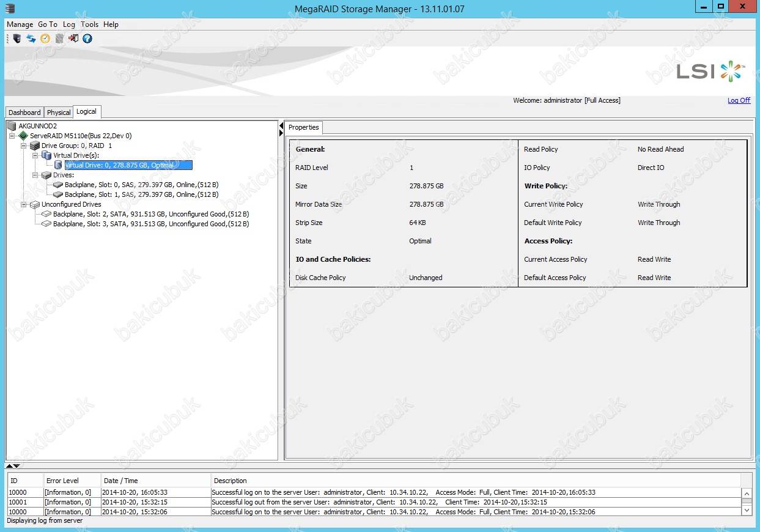Click the Default Access Policy value Read Write
The width and height of the screenshot is (760, 532).
[x=654, y=278]
